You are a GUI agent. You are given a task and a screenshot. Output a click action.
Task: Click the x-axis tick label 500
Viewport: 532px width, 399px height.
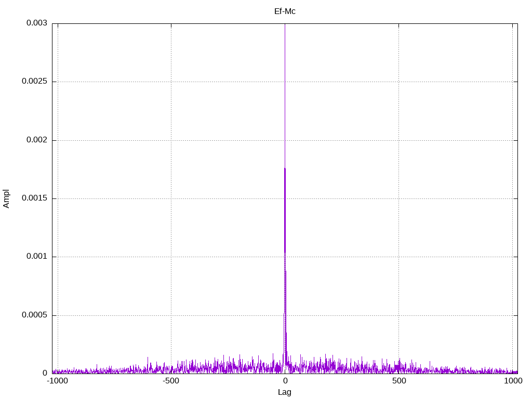point(399,381)
